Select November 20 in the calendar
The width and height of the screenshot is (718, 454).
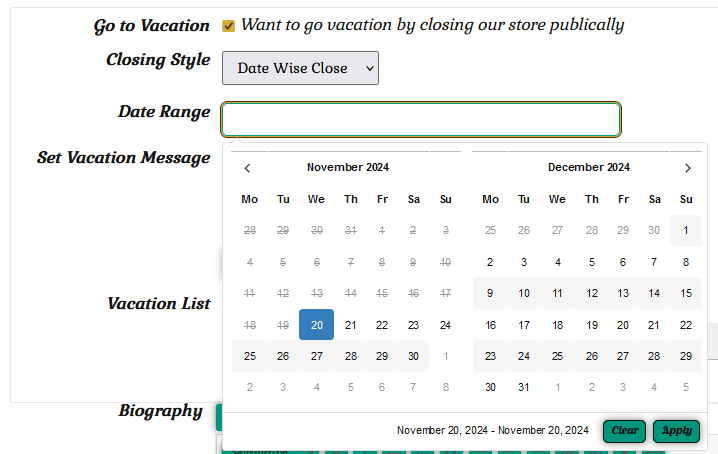[x=316, y=325]
